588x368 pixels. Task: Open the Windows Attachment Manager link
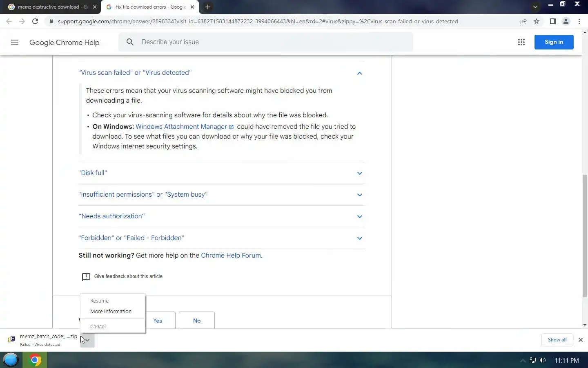(x=181, y=127)
